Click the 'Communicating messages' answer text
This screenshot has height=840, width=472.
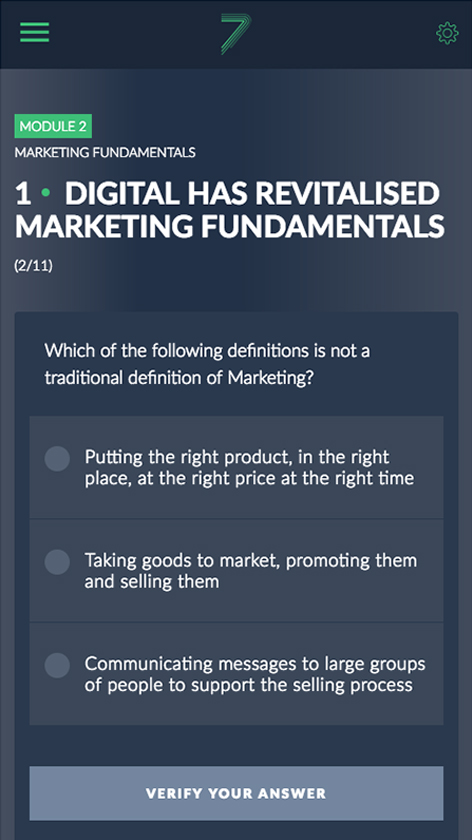(x=254, y=674)
